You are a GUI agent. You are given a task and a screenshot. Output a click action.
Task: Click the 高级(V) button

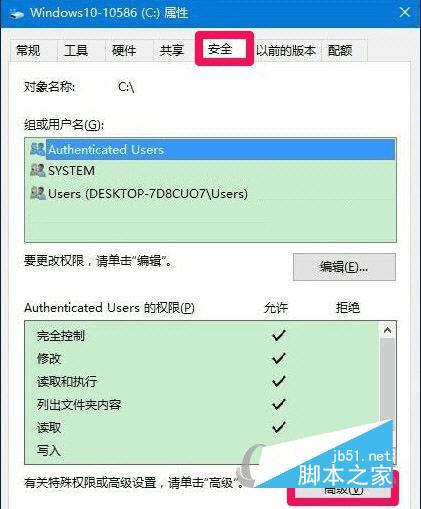coord(343,490)
